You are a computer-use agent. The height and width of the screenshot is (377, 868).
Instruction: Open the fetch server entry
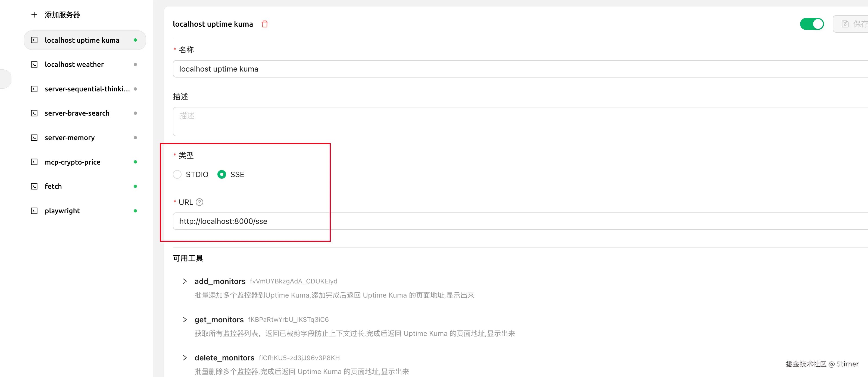(x=53, y=186)
